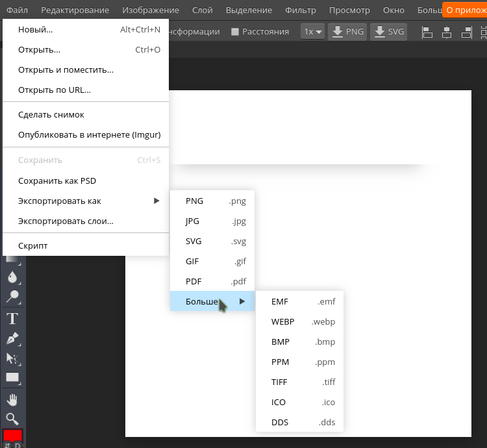Viewport: 487px width, 448px height.
Task: Open the Окно menu
Action: (x=393, y=10)
